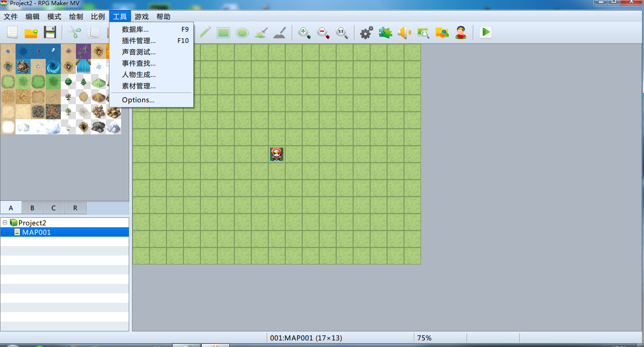644x347 pixels.
Task: Choose 声音测试... from the menu
Action: pos(151,52)
